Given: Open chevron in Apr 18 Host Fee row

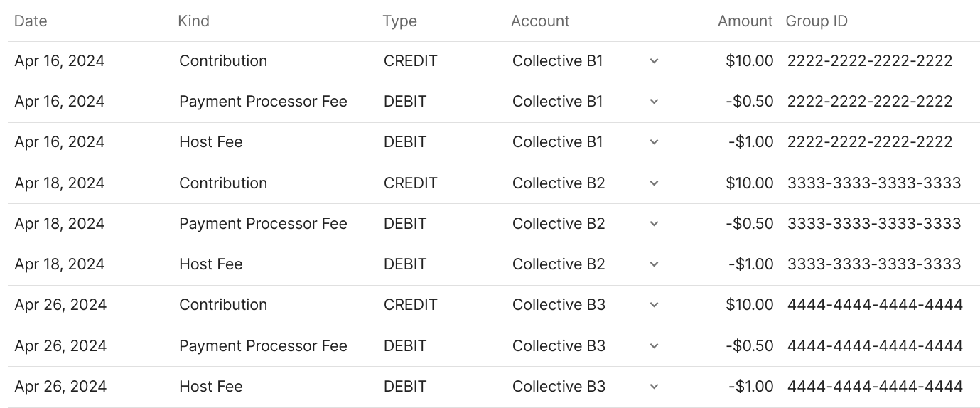Looking at the screenshot, I should (654, 264).
